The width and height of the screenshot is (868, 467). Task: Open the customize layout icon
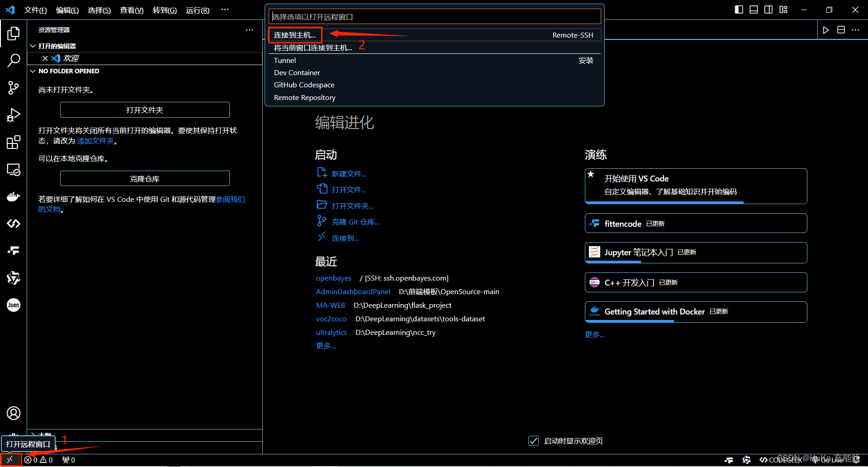pos(783,10)
